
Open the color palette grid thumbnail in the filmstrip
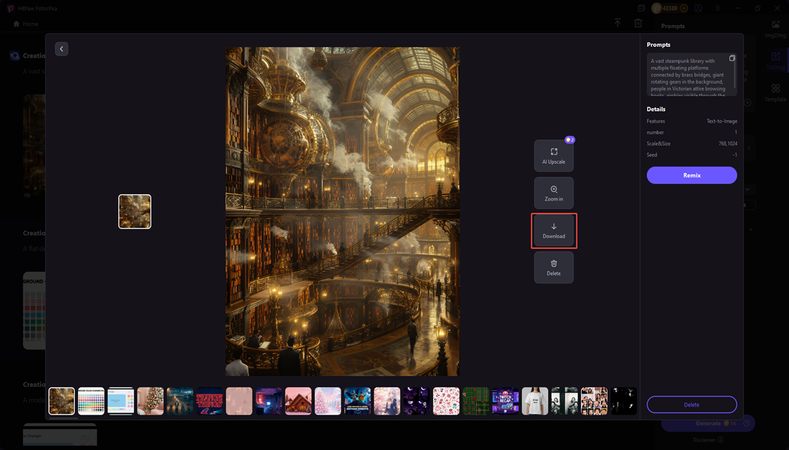click(91, 401)
